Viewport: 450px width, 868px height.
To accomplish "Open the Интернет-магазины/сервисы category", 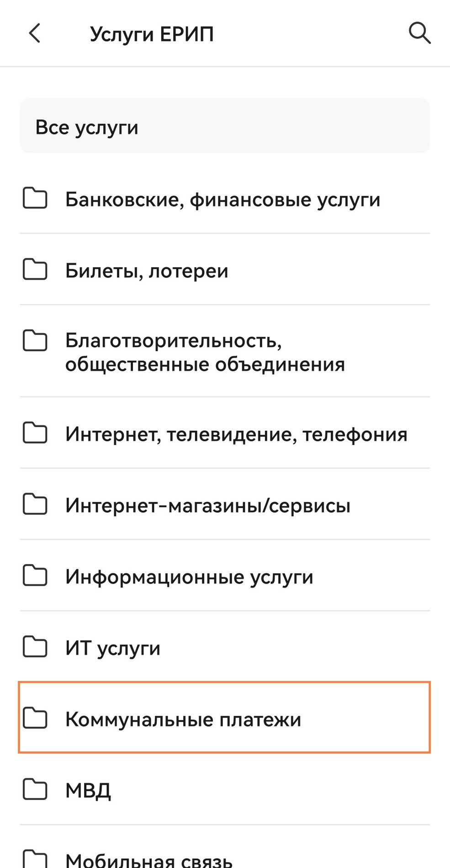I will 208,505.
